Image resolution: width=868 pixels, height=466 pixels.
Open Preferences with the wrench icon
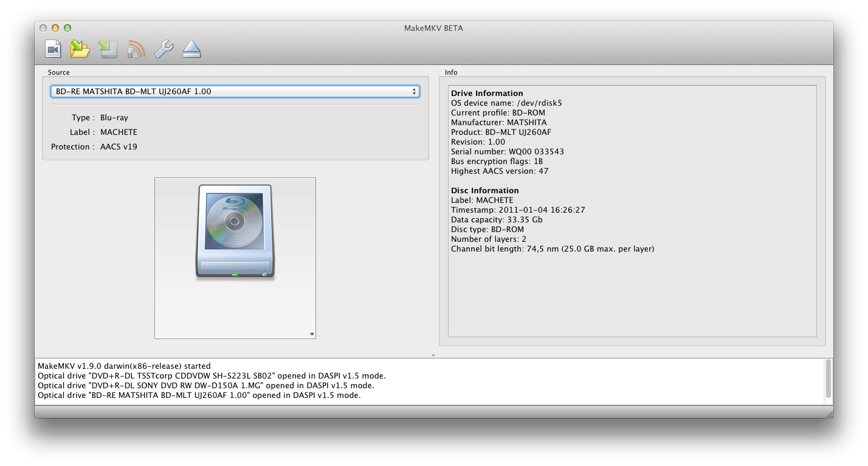pyautogui.click(x=164, y=49)
